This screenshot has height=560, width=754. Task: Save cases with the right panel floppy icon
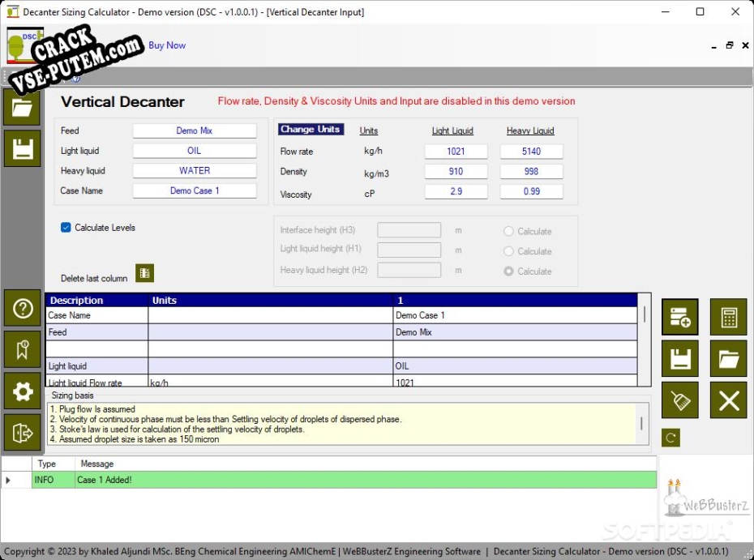680,358
